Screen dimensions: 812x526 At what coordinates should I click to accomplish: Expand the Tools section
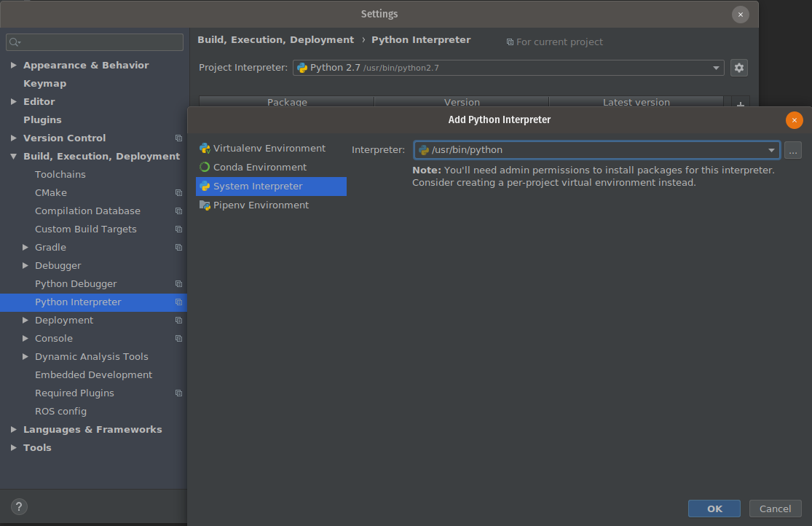click(x=13, y=448)
